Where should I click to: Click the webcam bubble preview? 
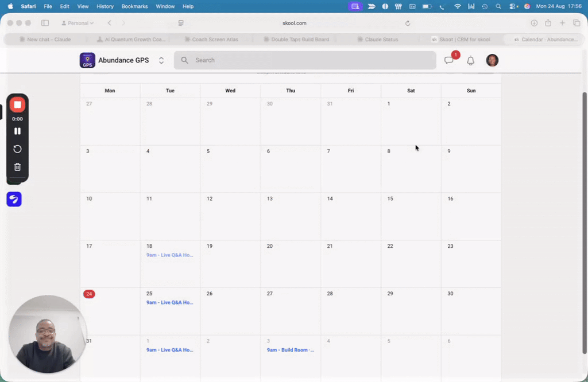(47, 334)
